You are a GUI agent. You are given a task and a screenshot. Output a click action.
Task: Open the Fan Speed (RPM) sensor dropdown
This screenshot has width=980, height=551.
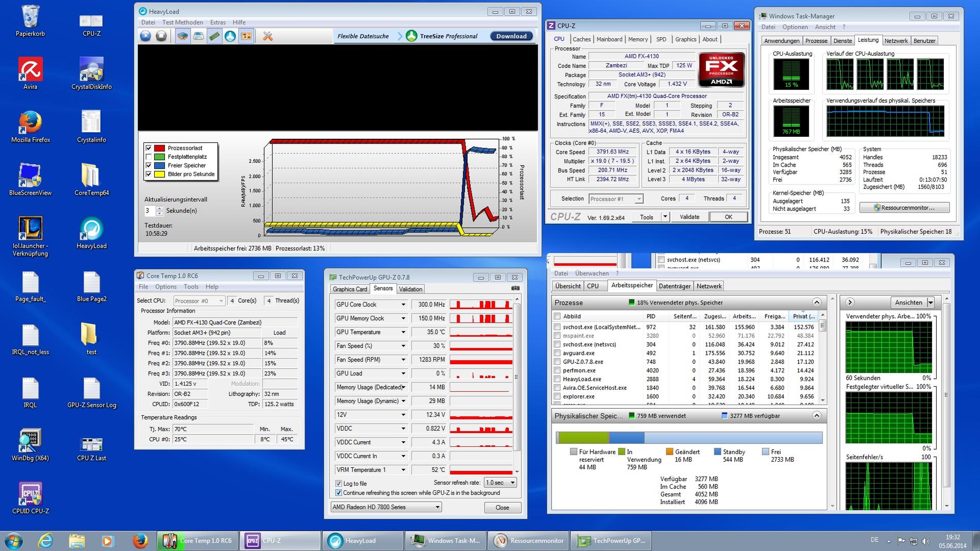pyautogui.click(x=403, y=360)
